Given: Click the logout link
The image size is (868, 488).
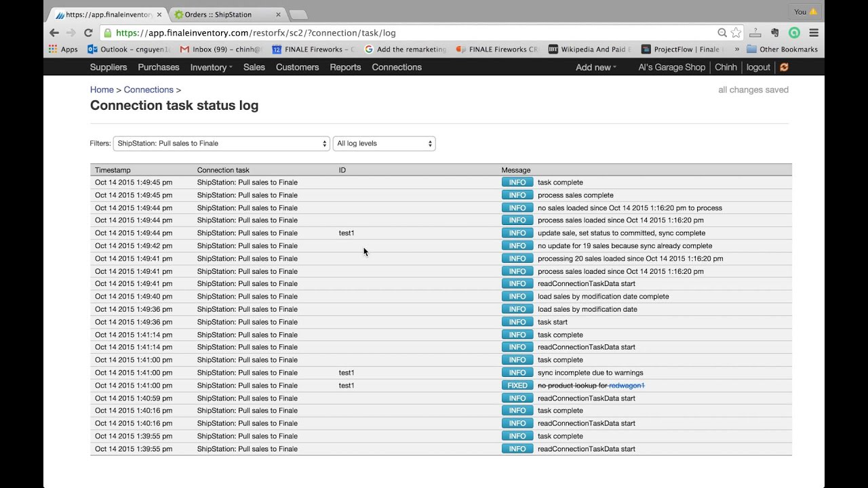Looking at the screenshot, I should (758, 67).
